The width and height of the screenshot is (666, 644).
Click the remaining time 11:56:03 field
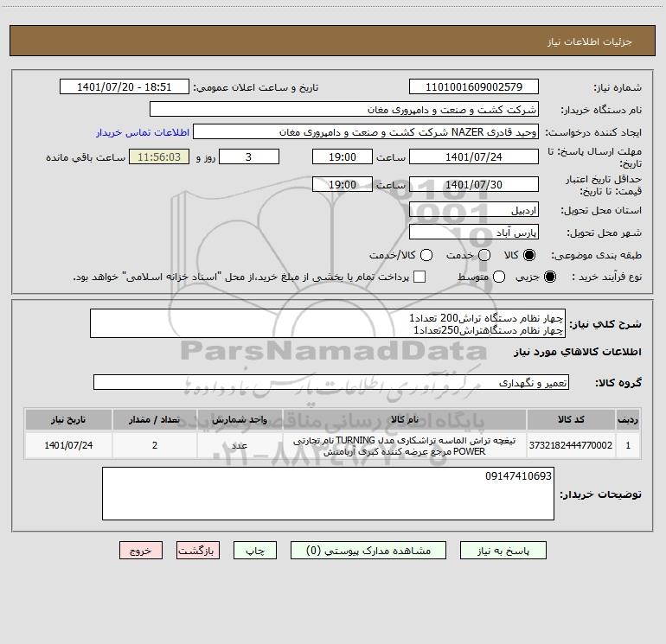tap(159, 156)
